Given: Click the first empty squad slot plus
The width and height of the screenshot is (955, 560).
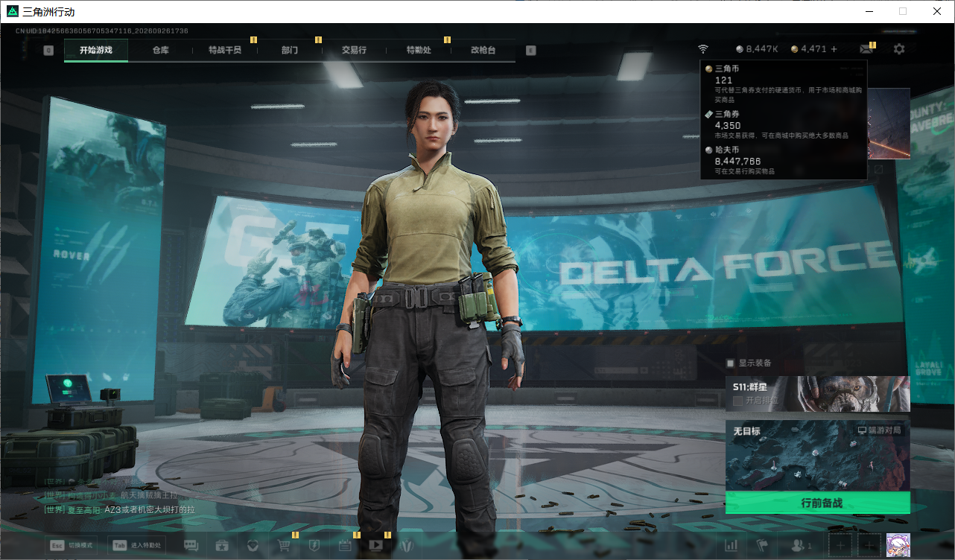Looking at the screenshot, I should [x=840, y=545].
